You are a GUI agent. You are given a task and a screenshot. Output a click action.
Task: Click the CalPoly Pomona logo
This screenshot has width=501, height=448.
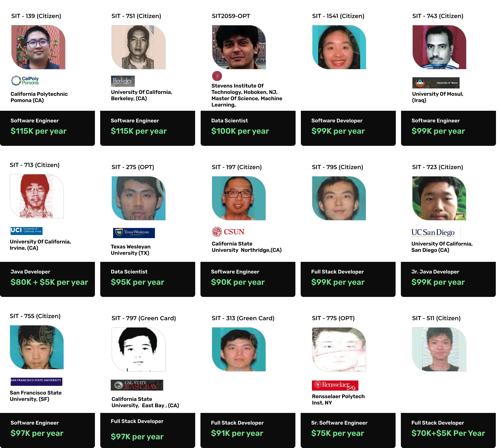tap(25, 80)
